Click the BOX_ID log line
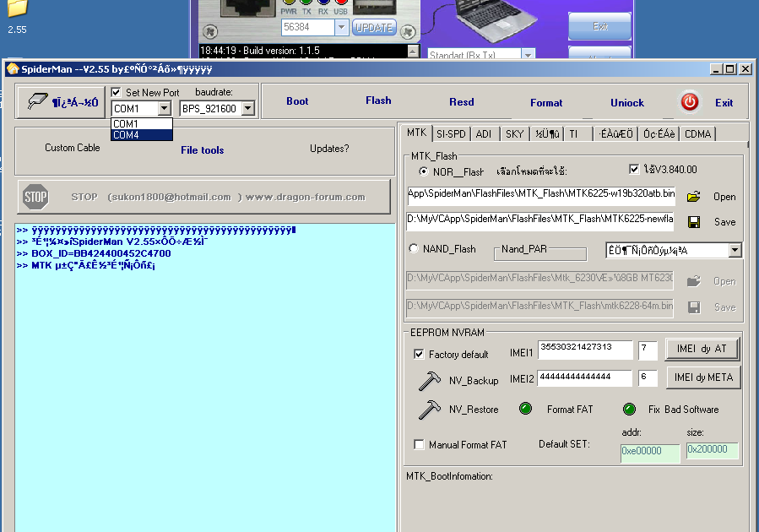Viewport: 759px width, 532px height. point(94,253)
